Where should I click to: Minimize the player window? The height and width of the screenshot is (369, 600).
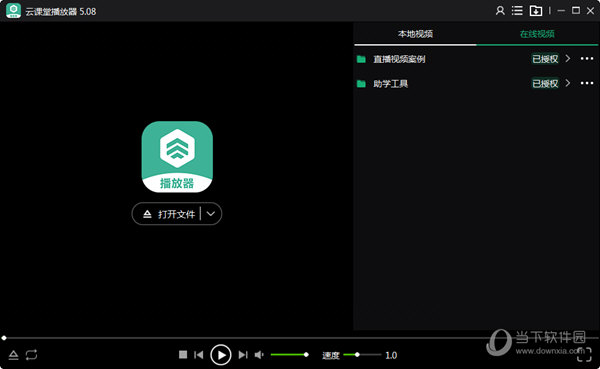coord(561,11)
